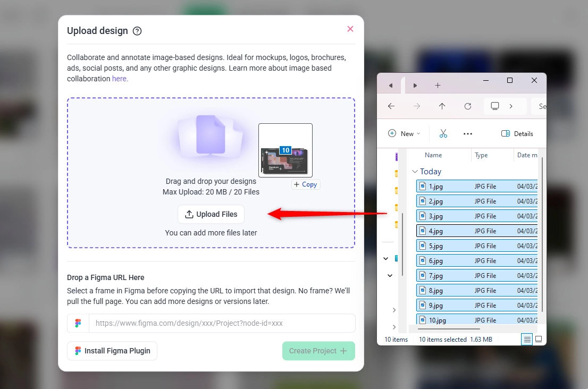Expand the address bar path chevron
This screenshot has height=389, width=588.
click(x=511, y=106)
